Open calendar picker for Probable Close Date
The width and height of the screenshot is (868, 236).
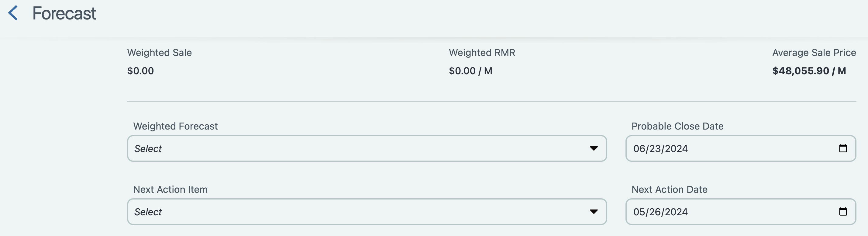(x=843, y=148)
